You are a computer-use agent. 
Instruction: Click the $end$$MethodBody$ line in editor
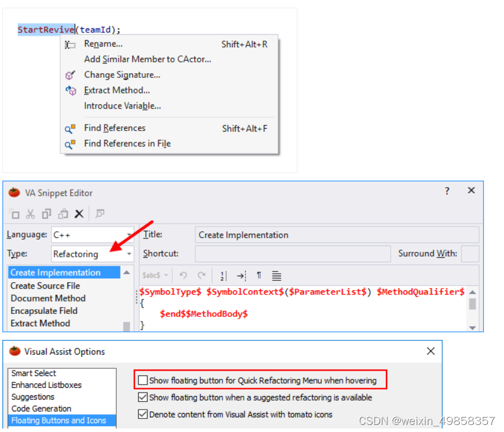(x=204, y=314)
